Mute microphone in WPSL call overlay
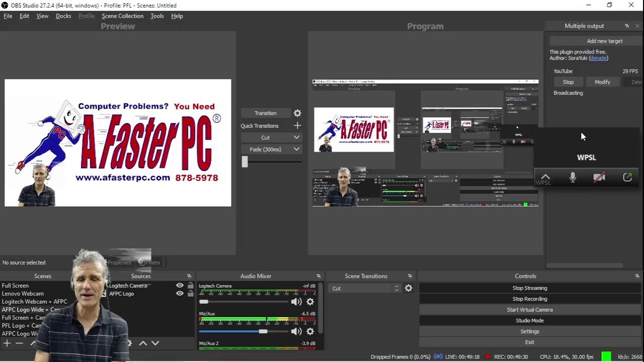The width and height of the screenshot is (644, 362). point(573,177)
